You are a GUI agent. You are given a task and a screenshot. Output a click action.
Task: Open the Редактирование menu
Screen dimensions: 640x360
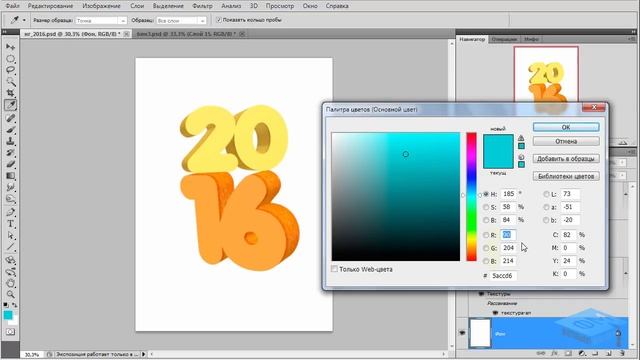pyautogui.click(x=51, y=6)
